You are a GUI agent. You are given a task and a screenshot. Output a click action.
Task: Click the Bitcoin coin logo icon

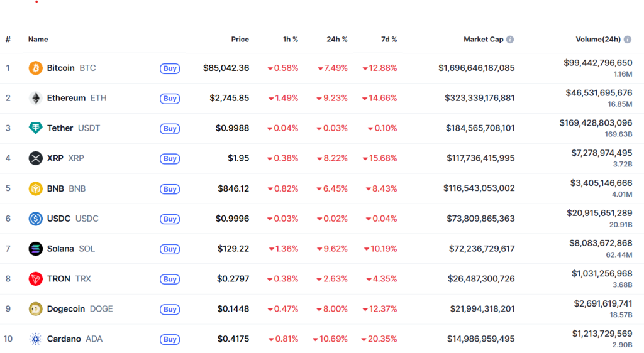pos(36,68)
